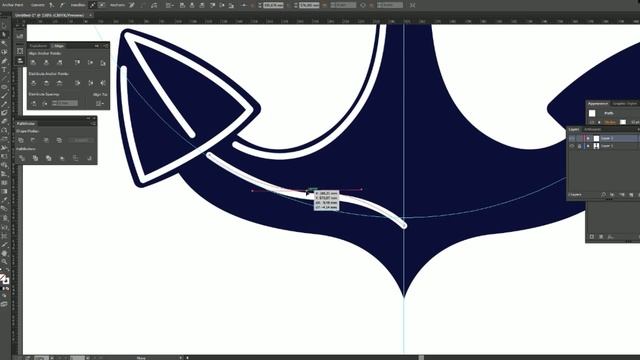The image size is (640, 360).
Task: Click Vertical Align Top in Align panel
Action: (x=77, y=62)
